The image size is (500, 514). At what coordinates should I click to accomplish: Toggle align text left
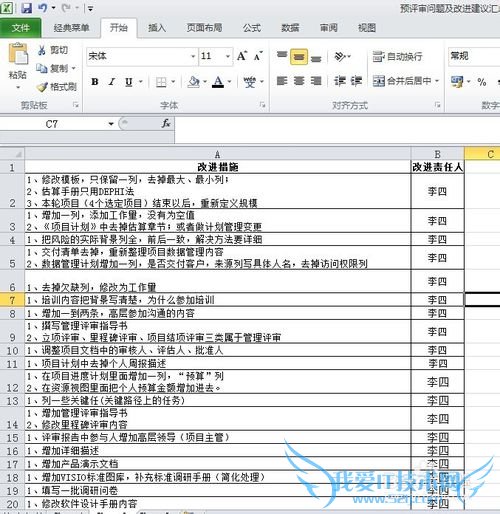(x=282, y=81)
